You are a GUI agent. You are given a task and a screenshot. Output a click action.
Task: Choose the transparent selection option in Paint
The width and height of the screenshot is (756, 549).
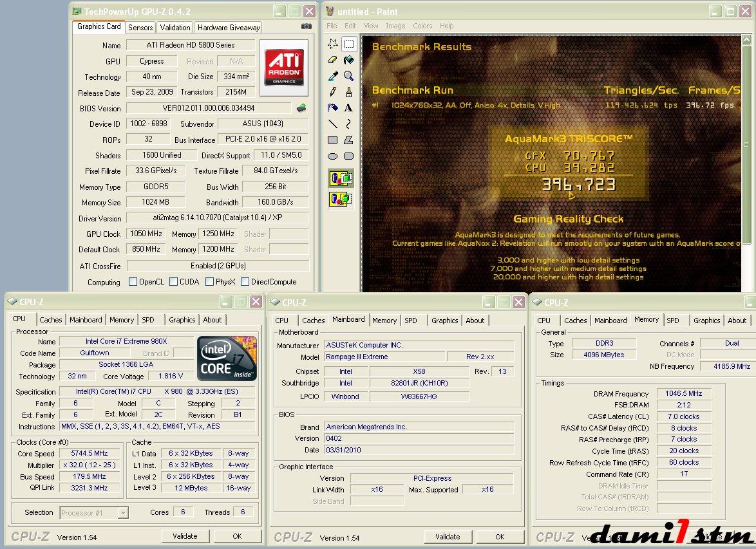tap(341, 199)
